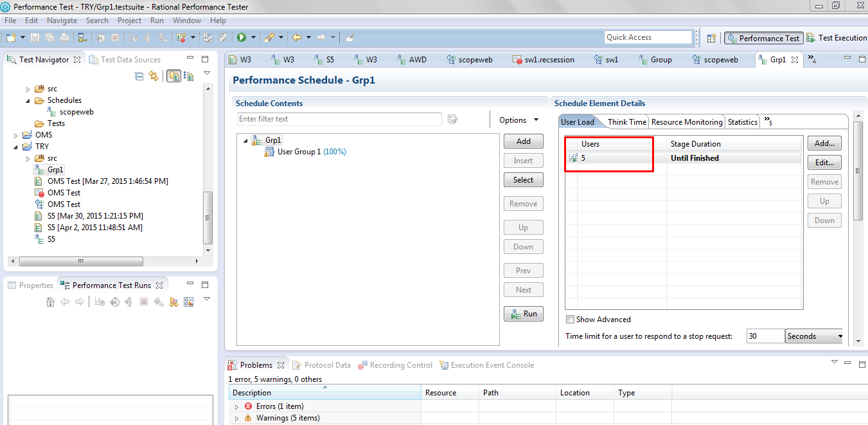
Task: Click the resource view icon in Test Navigator
Action: (x=188, y=76)
